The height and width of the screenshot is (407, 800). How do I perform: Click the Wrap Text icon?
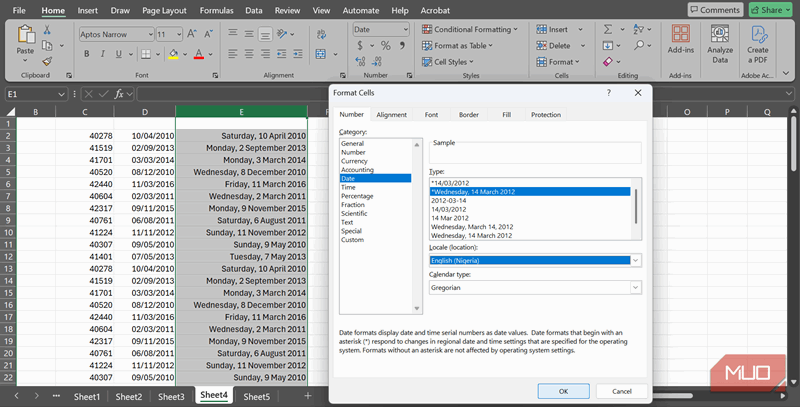point(321,34)
